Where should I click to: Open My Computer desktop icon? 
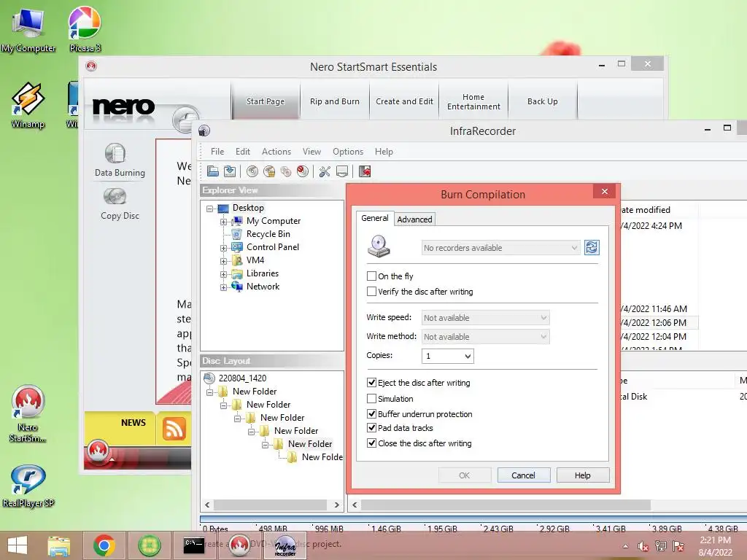click(x=28, y=29)
